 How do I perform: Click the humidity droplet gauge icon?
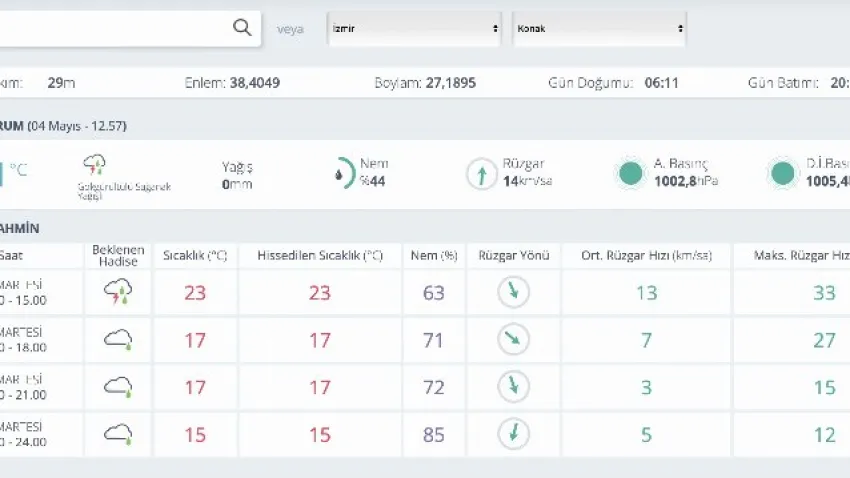coord(344,173)
